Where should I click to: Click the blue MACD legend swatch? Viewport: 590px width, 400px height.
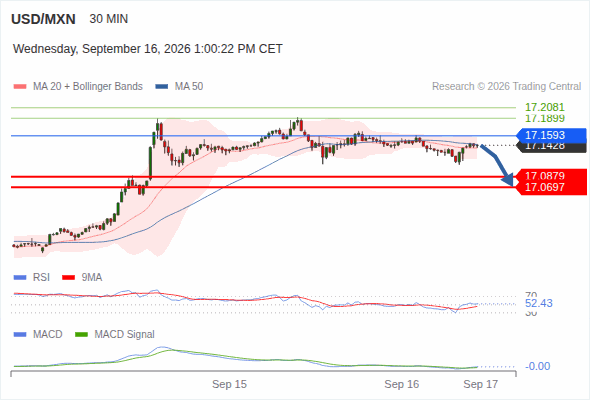(20, 335)
